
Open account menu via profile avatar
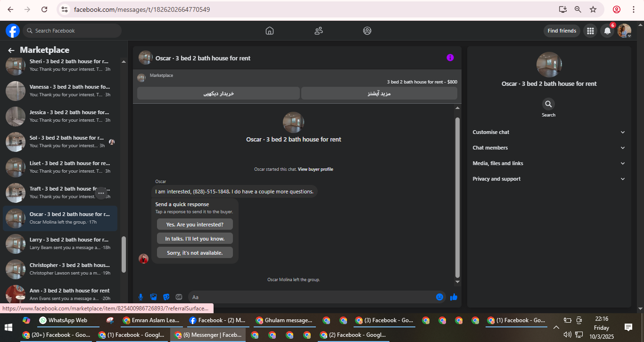[x=624, y=31]
